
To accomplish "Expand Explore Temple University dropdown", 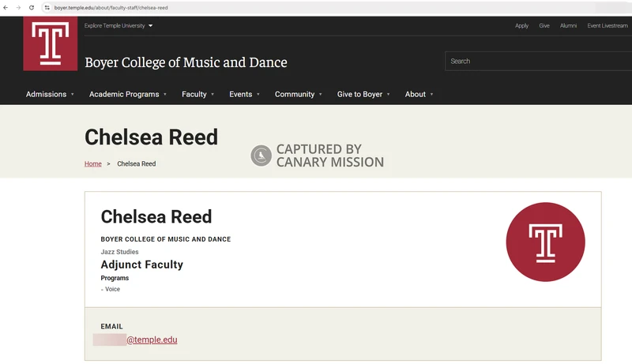I will click(118, 26).
